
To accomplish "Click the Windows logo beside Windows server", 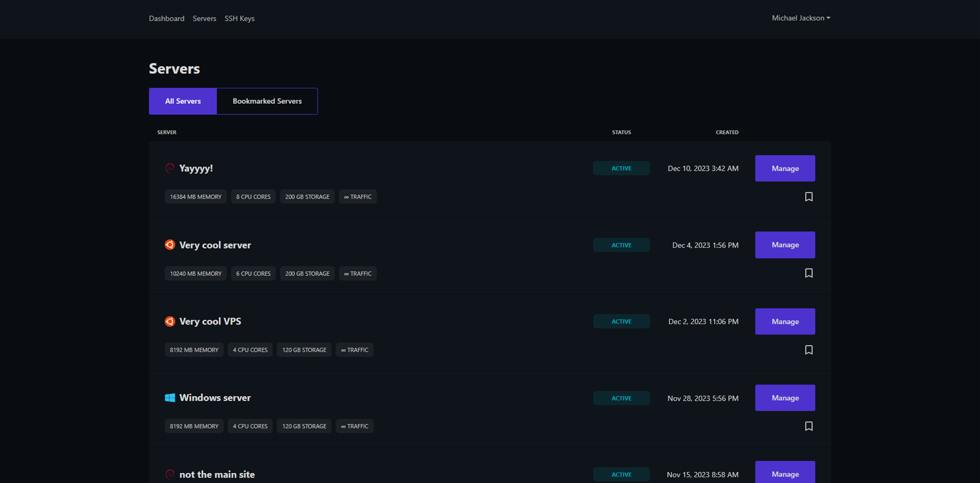I will click(x=170, y=398).
